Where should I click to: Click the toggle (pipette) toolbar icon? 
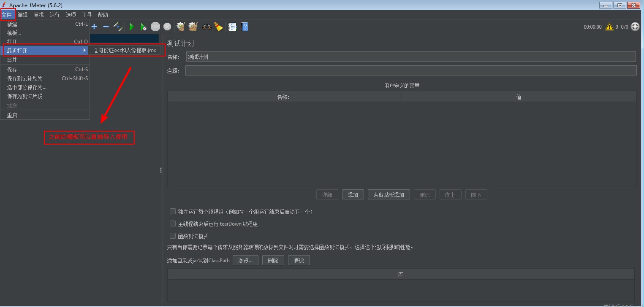coord(118,27)
